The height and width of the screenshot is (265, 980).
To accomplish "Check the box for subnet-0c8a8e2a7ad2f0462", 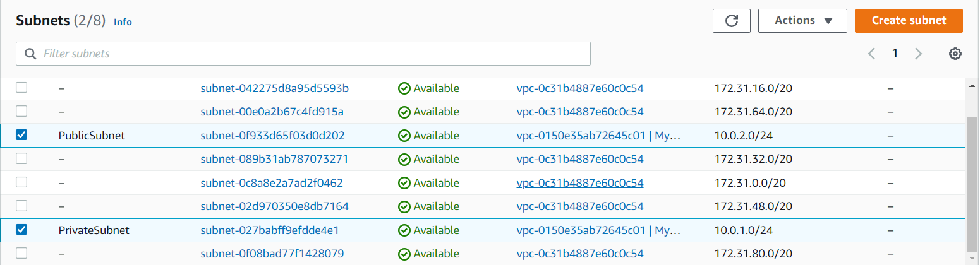I will pos(21,182).
